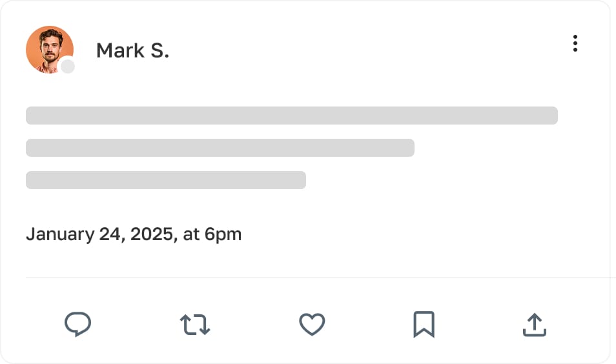Click the shortest third placeholder text line
The width and height of the screenshot is (616, 364).
pos(165,180)
